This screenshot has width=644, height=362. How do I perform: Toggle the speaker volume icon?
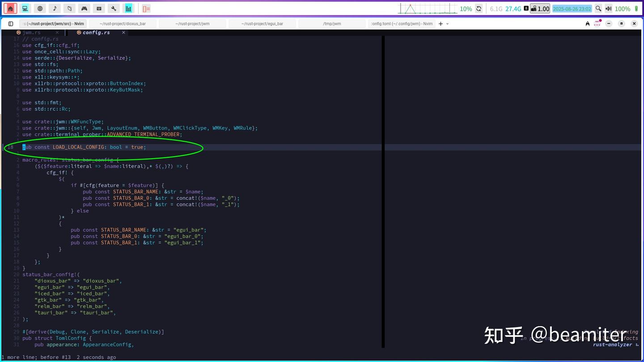(609, 8)
